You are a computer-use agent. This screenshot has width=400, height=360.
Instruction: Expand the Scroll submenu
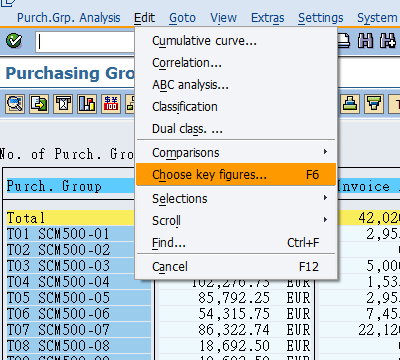click(236, 221)
